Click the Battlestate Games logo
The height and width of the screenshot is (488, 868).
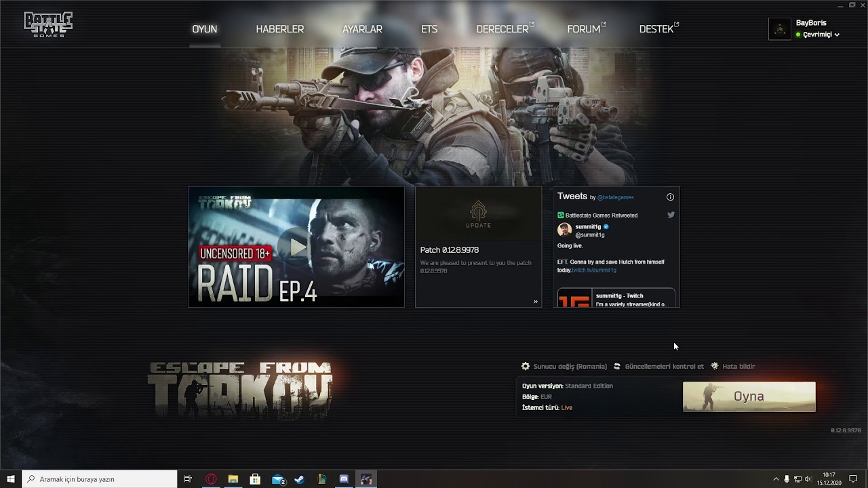(48, 24)
